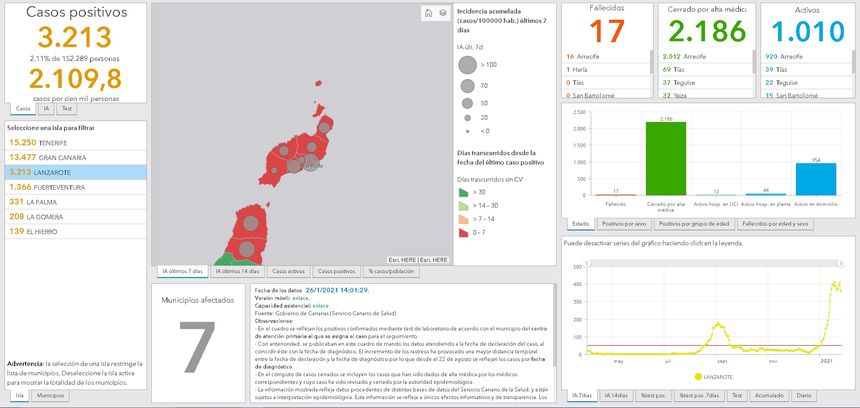Show the Casos activos map tab
This screenshot has width=860, height=408.
[x=289, y=271]
